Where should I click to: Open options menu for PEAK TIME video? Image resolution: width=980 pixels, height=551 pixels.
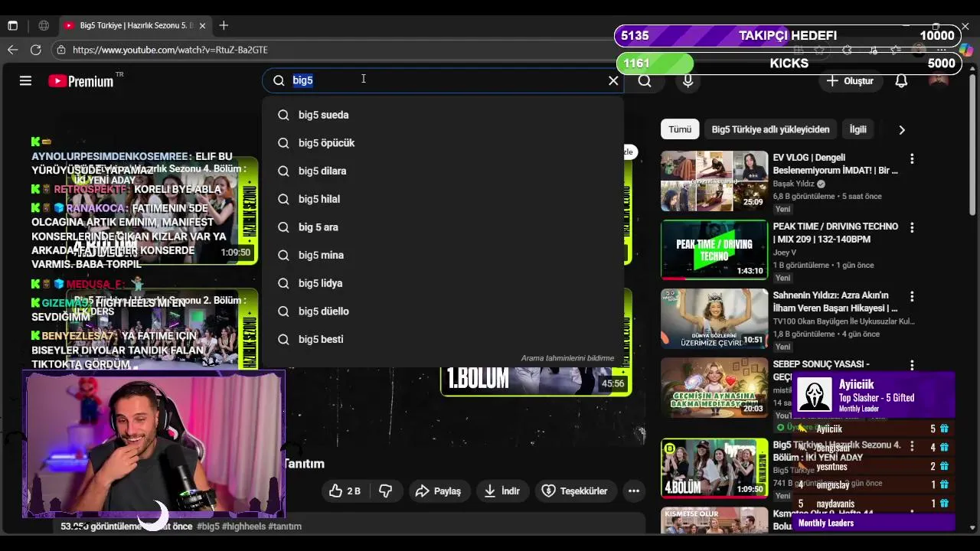pos(912,228)
